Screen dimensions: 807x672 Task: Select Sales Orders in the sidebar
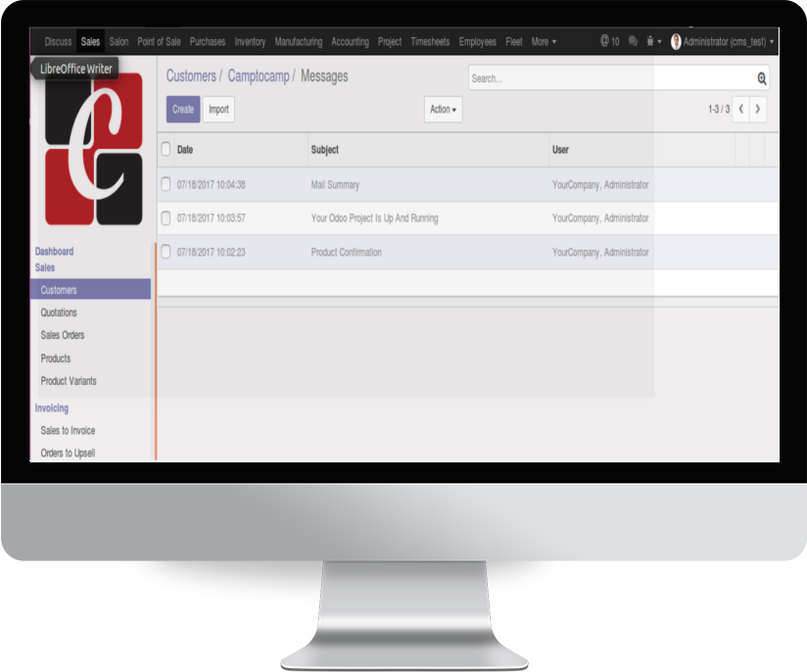click(63, 335)
